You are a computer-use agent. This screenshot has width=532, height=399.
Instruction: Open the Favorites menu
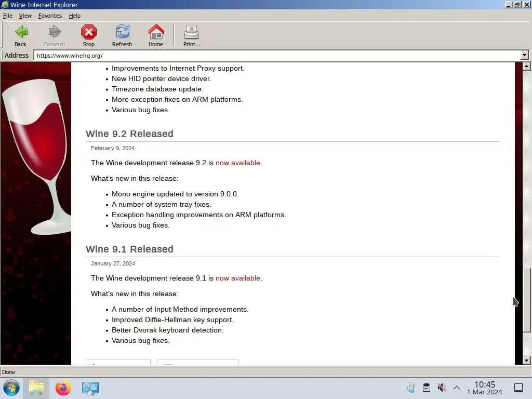(x=50, y=16)
